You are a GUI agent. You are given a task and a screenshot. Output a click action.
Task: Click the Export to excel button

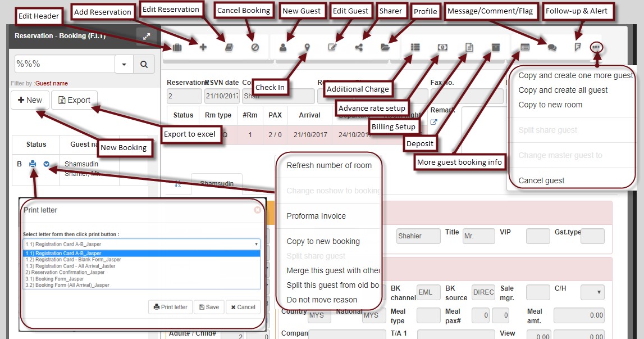pos(74,100)
